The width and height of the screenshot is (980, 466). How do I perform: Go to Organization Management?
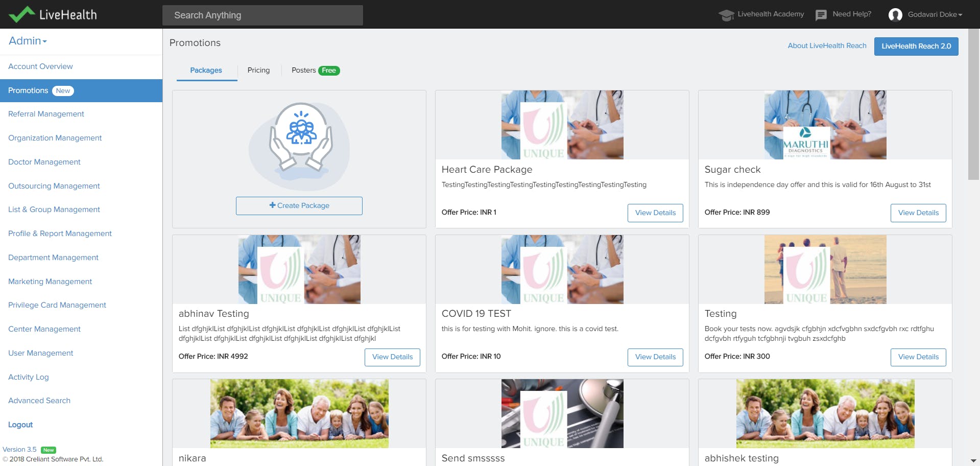pyautogui.click(x=55, y=138)
